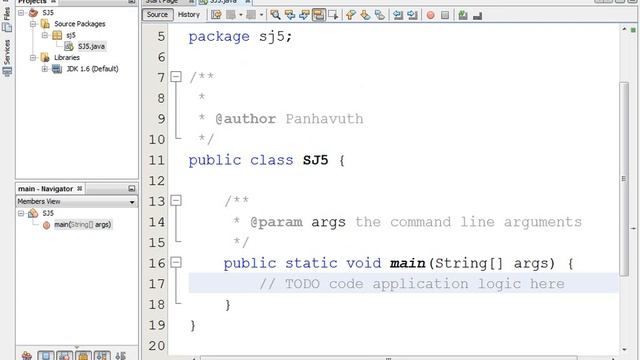Click green error stripe status indicator
640x360 pixels.
coord(633,30)
